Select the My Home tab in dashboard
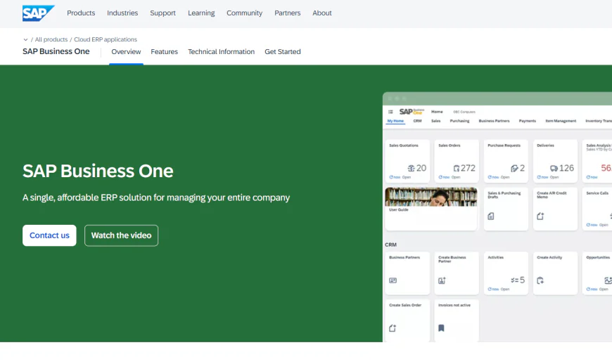 pos(395,121)
